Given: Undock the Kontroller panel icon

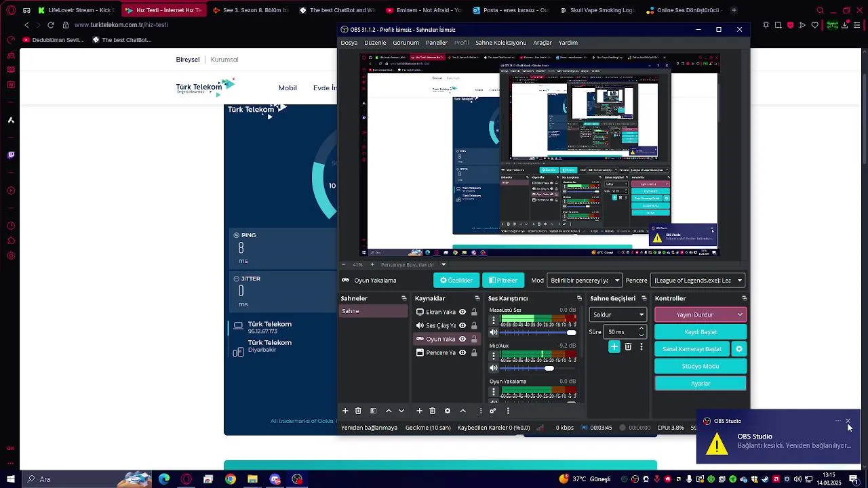Looking at the screenshot, I should click(x=745, y=298).
